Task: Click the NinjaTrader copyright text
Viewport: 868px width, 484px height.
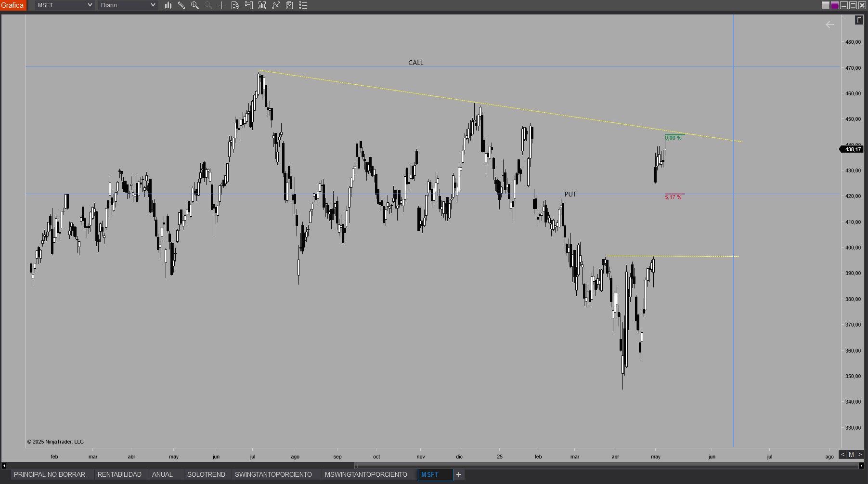Action: click(55, 442)
